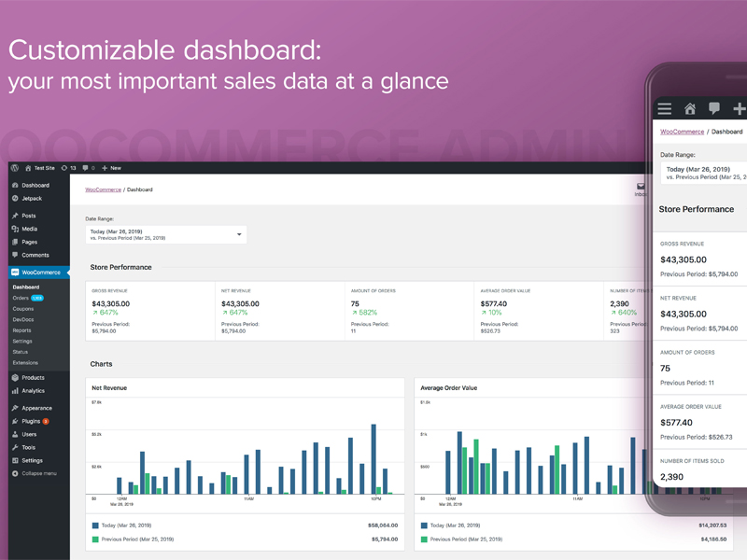This screenshot has height=560, width=747.
Task: Tap the comment bubble icon on phone
Action: (714, 108)
